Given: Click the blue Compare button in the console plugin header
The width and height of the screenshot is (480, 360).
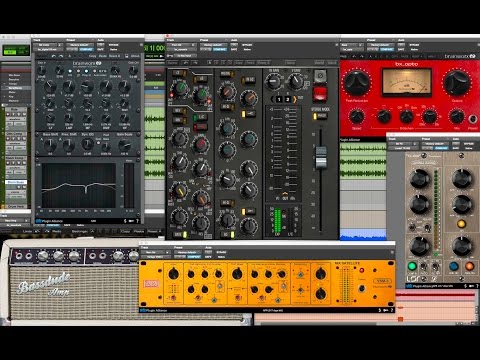Looking at the screenshot, I should 220,49.
